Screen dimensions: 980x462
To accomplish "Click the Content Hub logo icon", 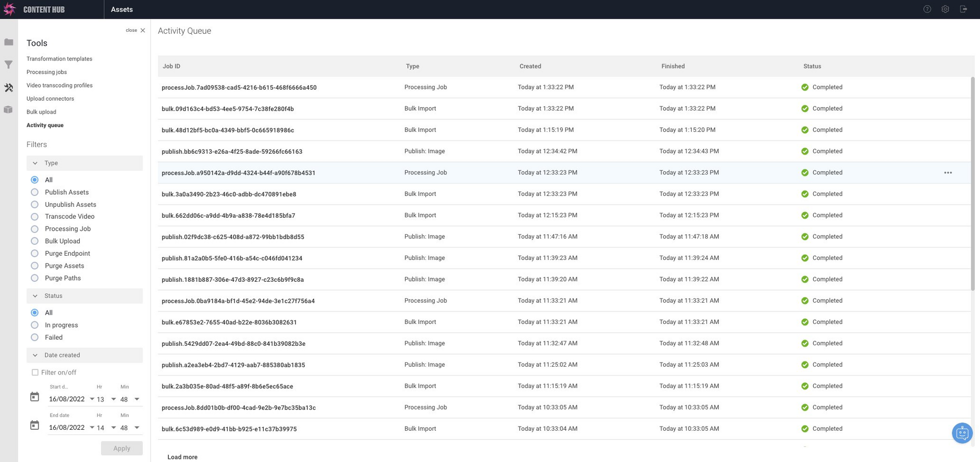I will (x=9, y=9).
